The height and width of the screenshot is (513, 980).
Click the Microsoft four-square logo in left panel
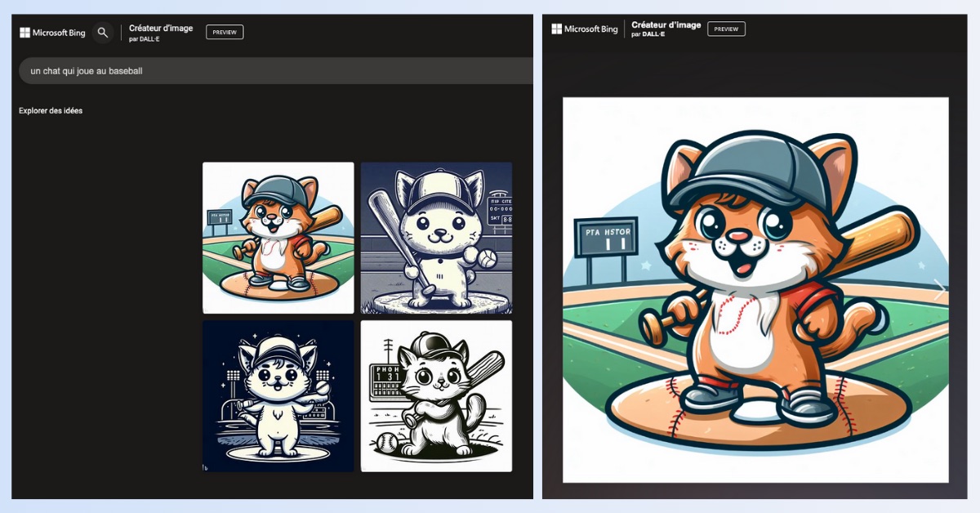pyautogui.click(x=25, y=33)
